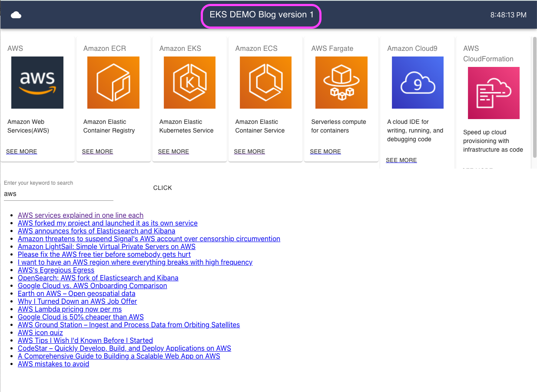Screen dimensions: 537x392
Task: Click 'Why I Turned Down an AWS Job Offer'
Action: [x=77, y=301]
